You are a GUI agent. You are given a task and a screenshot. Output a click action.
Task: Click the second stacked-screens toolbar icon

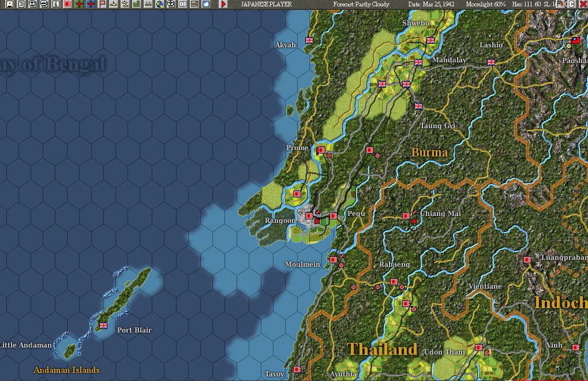(44, 4)
